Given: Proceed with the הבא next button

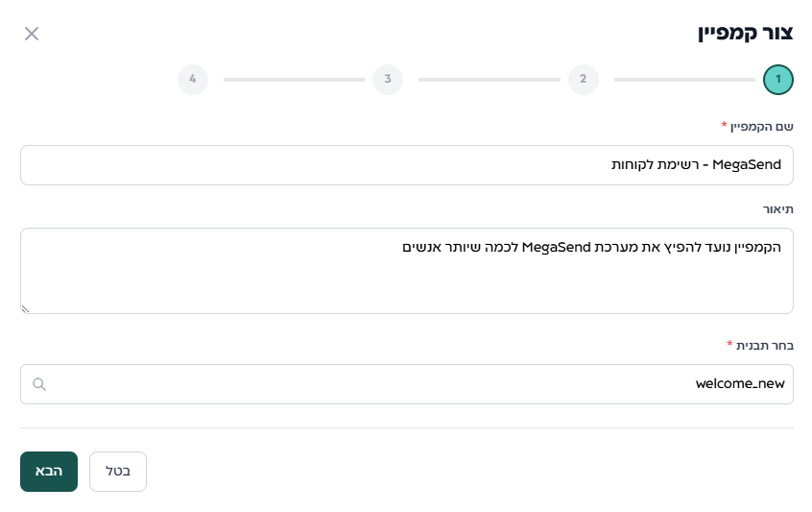Looking at the screenshot, I should click(x=49, y=472).
